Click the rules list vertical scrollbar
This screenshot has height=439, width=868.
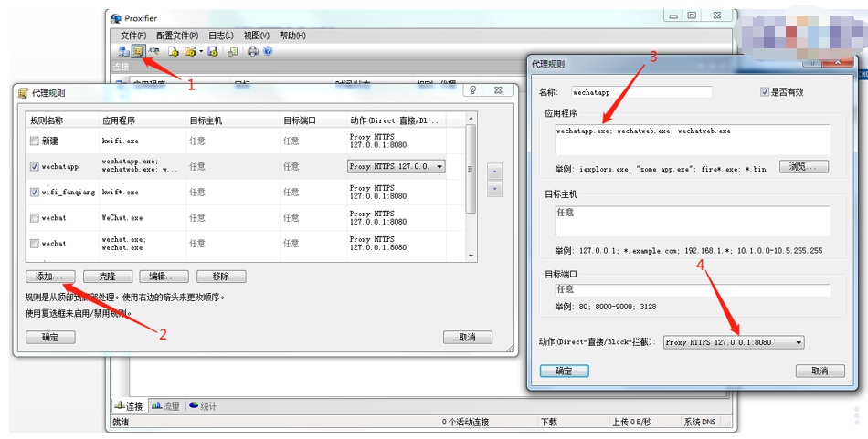pyautogui.click(x=471, y=187)
